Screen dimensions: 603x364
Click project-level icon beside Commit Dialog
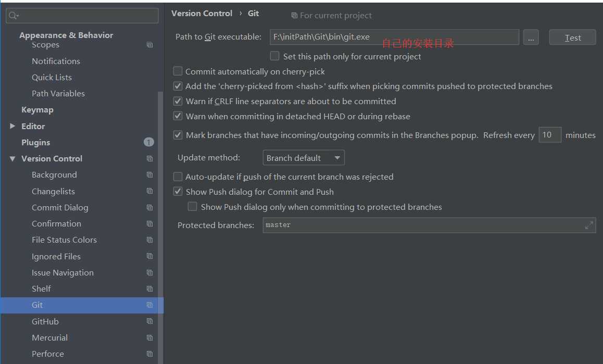(x=149, y=207)
